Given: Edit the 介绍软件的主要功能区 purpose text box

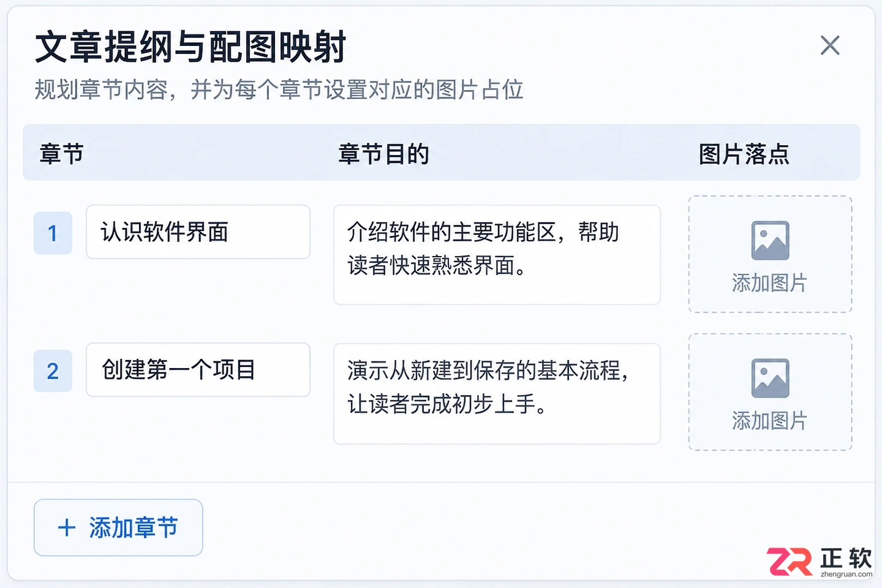Looking at the screenshot, I should [497, 255].
